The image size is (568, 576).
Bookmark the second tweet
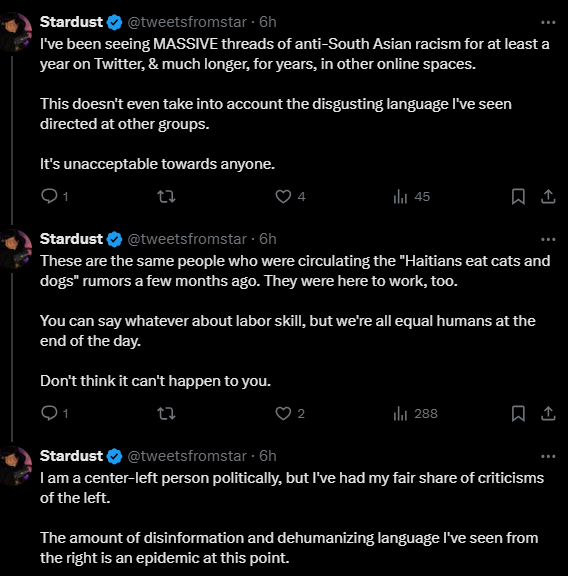pyautogui.click(x=518, y=414)
